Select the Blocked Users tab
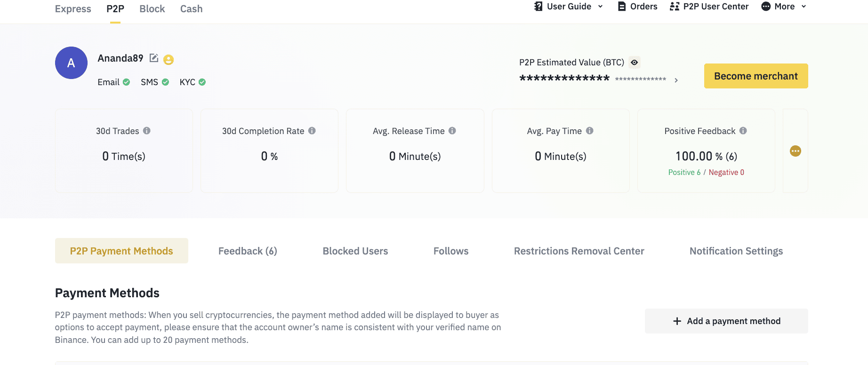Viewport: 868px width, 365px height. click(x=355, y=251)
